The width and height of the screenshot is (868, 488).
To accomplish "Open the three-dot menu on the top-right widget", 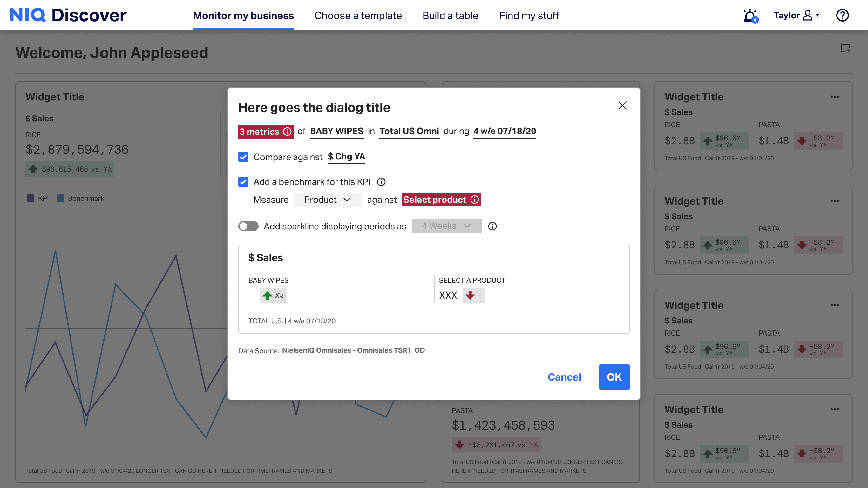I will click(x=835, y=97).
